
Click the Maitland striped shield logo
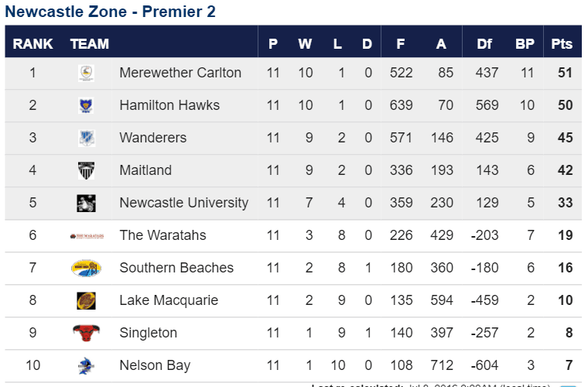pyautogui.click(x=86, y=170)
